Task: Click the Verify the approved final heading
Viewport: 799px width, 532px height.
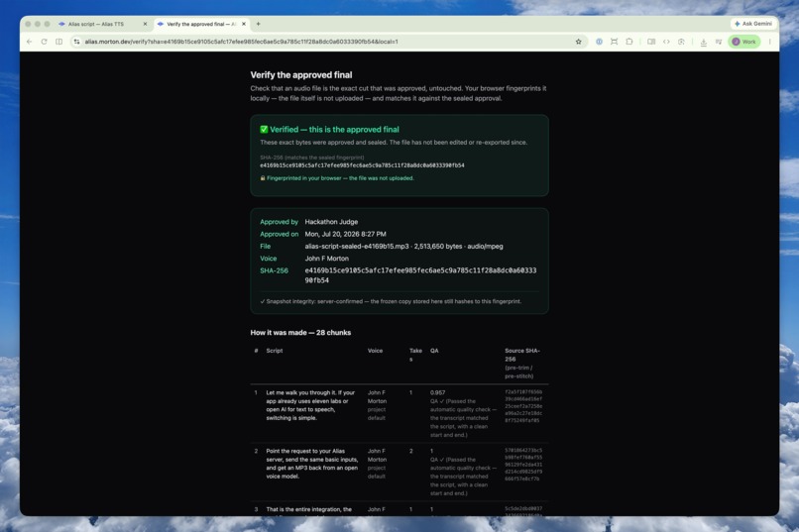Action: pos(301,75)
